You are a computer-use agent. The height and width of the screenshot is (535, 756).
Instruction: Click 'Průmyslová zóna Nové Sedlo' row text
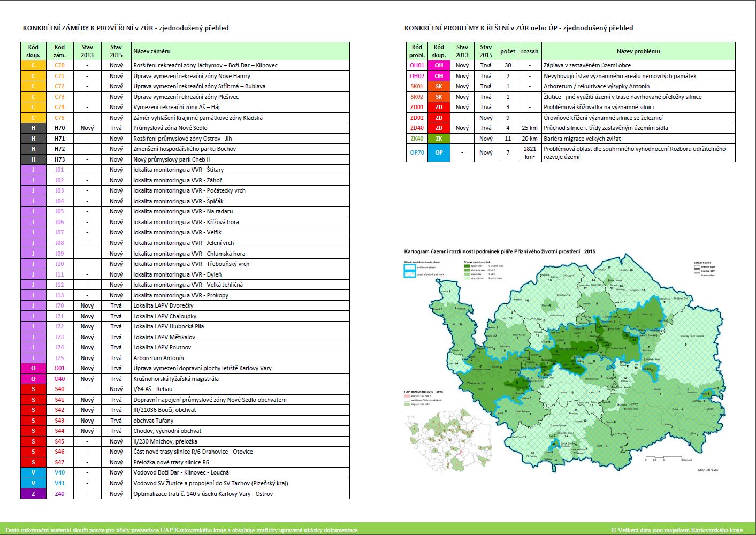coord(170,128)
